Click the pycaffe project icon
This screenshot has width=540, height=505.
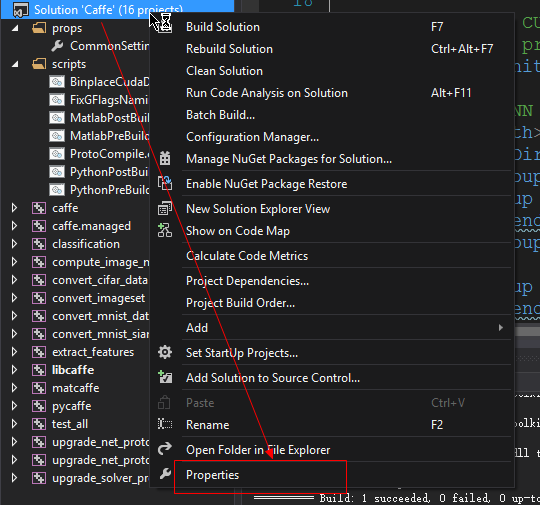pos(39,406)
